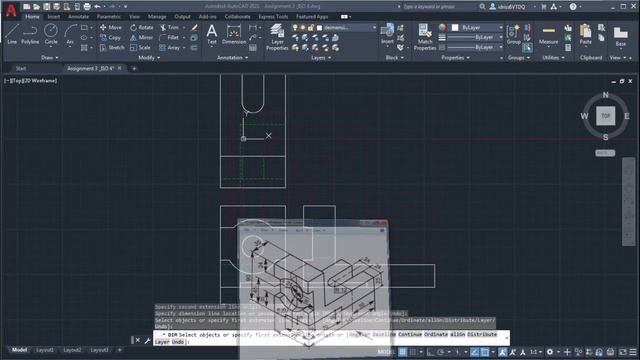
Task: Click the Group tool
Action: 513,34
